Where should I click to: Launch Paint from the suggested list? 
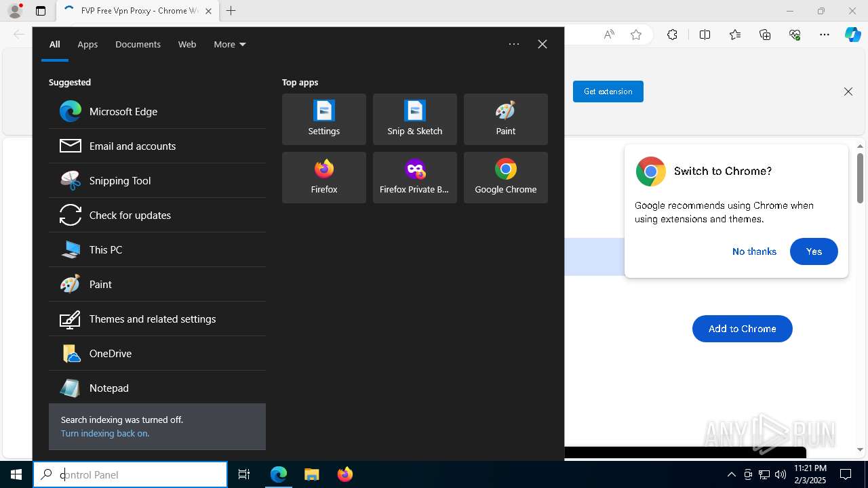tap(157, 284)
